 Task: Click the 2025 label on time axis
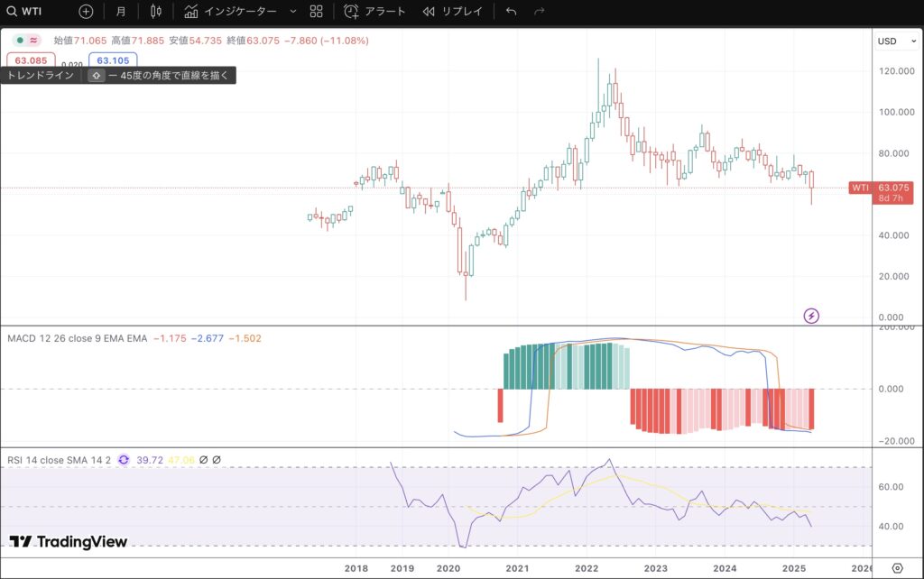click(x=794, y=568)
